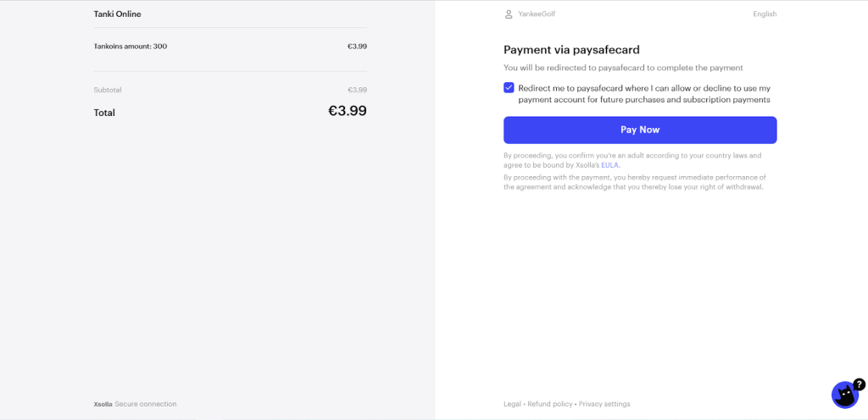Image resolution: width=868 pixels, height=420 pixels.
Task: Click the redirect consent text next to checkbox
Action: 644,94
